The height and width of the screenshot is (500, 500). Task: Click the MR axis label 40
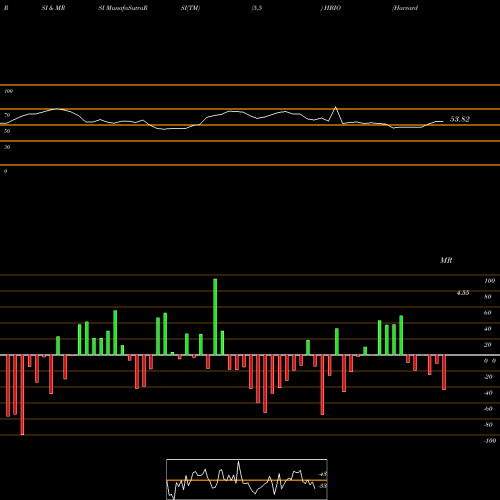click(488, 329)
